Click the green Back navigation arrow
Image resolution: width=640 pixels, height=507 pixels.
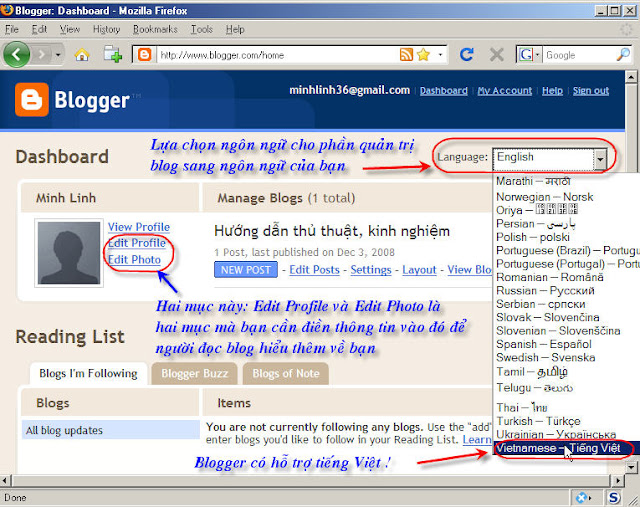tap(16, 54)
